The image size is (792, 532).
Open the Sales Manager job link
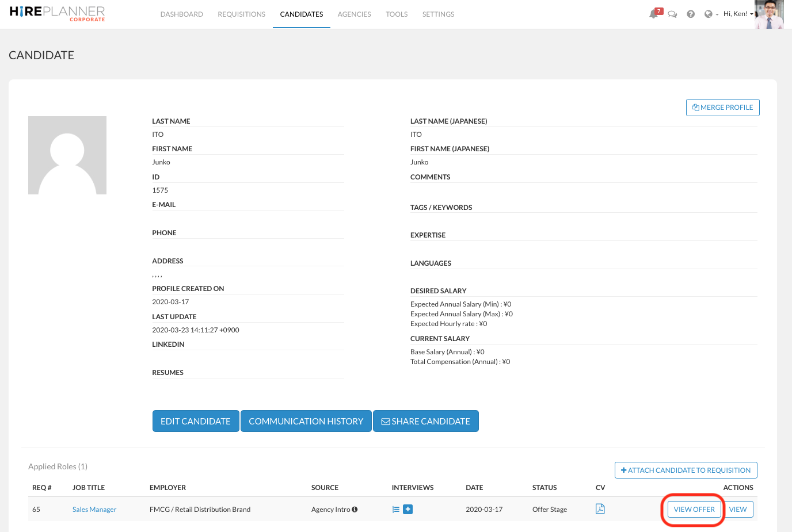pyautogui.click(x=94, y=510)
